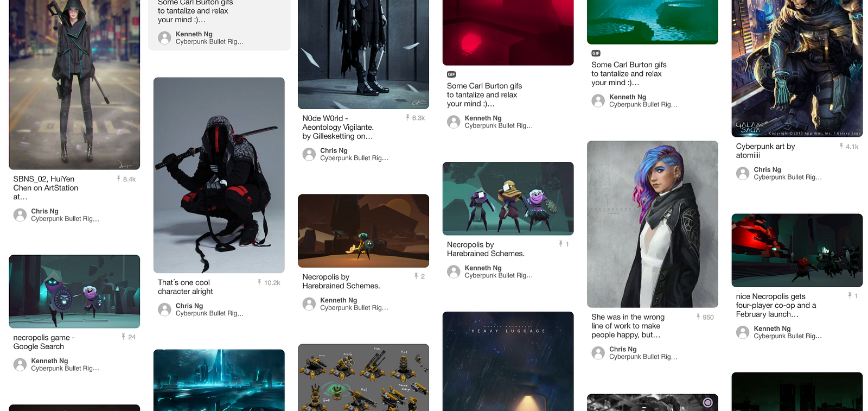This screenshot has width=868, height=411.
Task: Open the Heavy Luggage poster image
Action: click(x=508, y=361)
